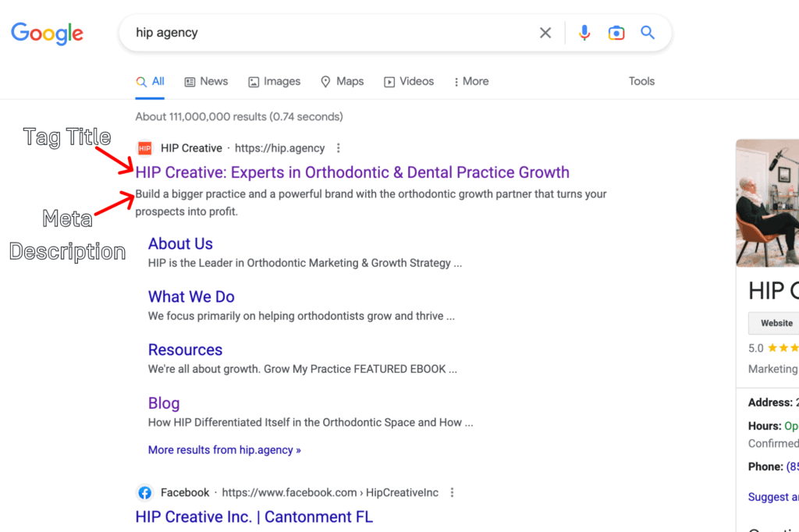
Task: Open the Maps tab
Action: pos(342,82)
